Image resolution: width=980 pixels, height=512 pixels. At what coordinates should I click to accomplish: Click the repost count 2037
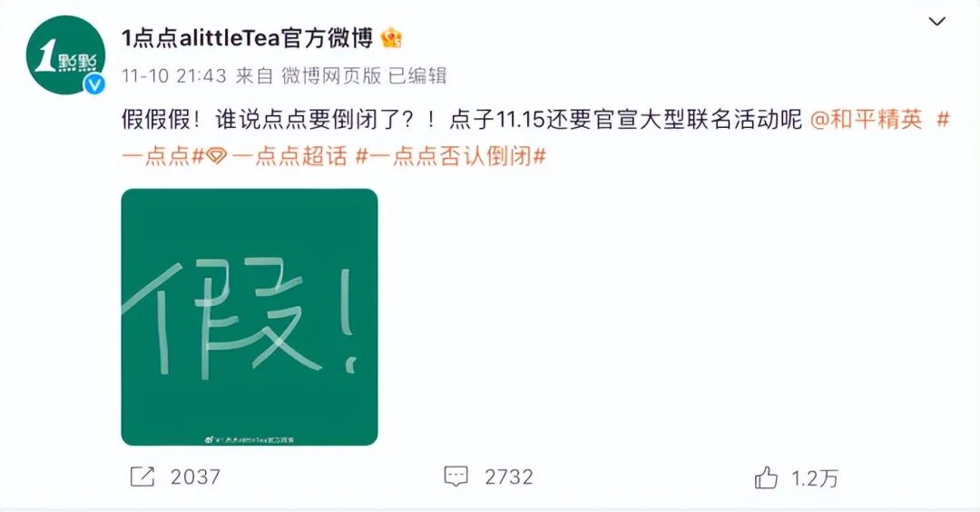195,478
